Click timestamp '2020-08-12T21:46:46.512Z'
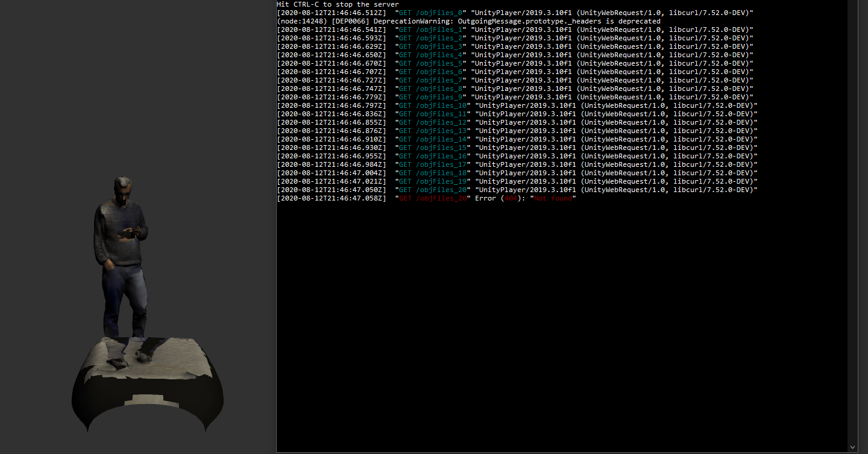Viewport: 868px width, 454px height. tap(331, 13)
